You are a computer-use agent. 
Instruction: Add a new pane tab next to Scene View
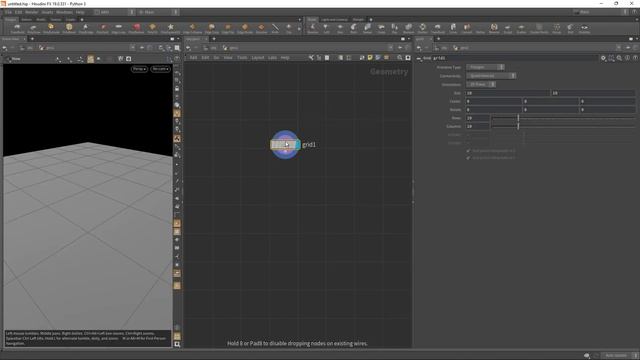[x=32, y=39]
